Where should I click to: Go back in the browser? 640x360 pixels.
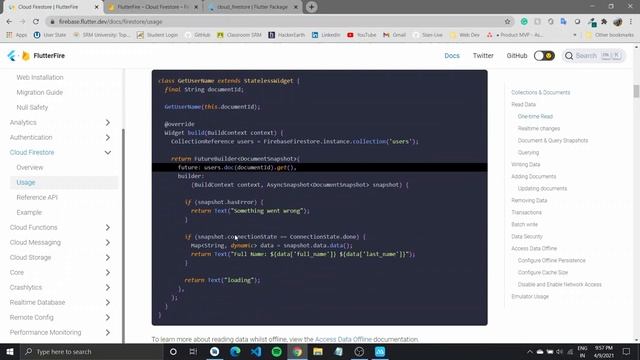[9, 22]
